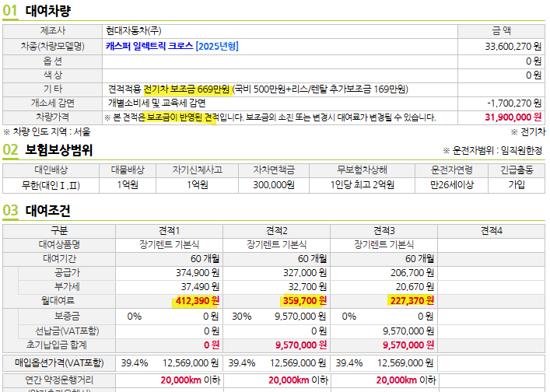
Task: Click the 월대여료 row label
Action: 58,301
